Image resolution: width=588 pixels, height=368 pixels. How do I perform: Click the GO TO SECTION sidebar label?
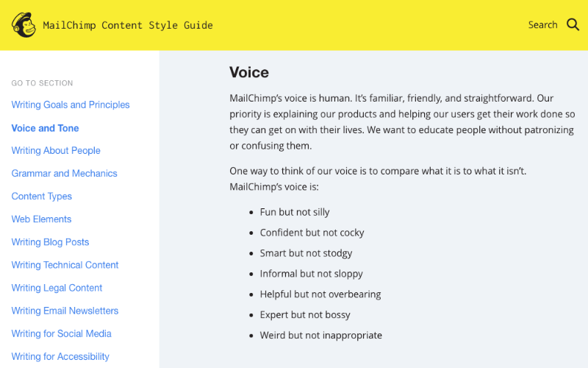(x=42, y=83)
